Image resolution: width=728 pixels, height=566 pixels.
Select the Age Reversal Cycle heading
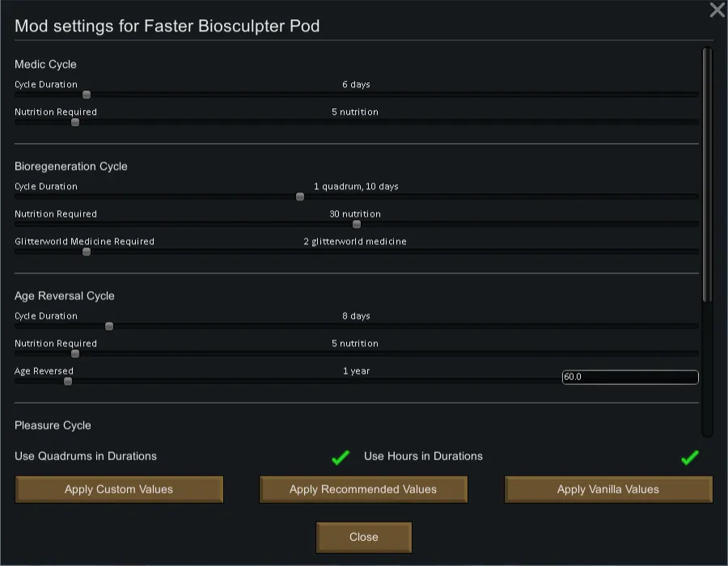[x=65, y=296]
